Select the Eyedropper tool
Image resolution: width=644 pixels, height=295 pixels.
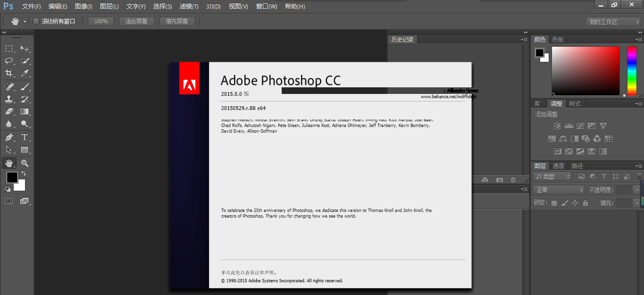(x=25, y=73)
